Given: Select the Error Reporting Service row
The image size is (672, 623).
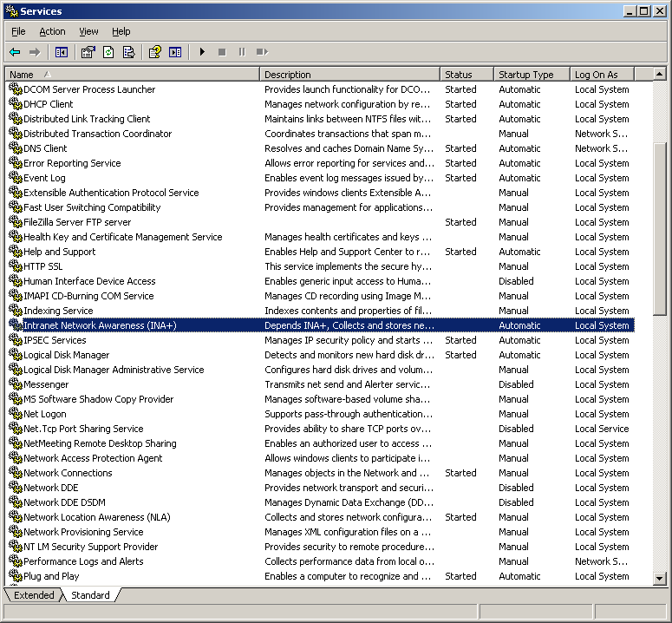Looking at the screenshot, I should (322, 163).
